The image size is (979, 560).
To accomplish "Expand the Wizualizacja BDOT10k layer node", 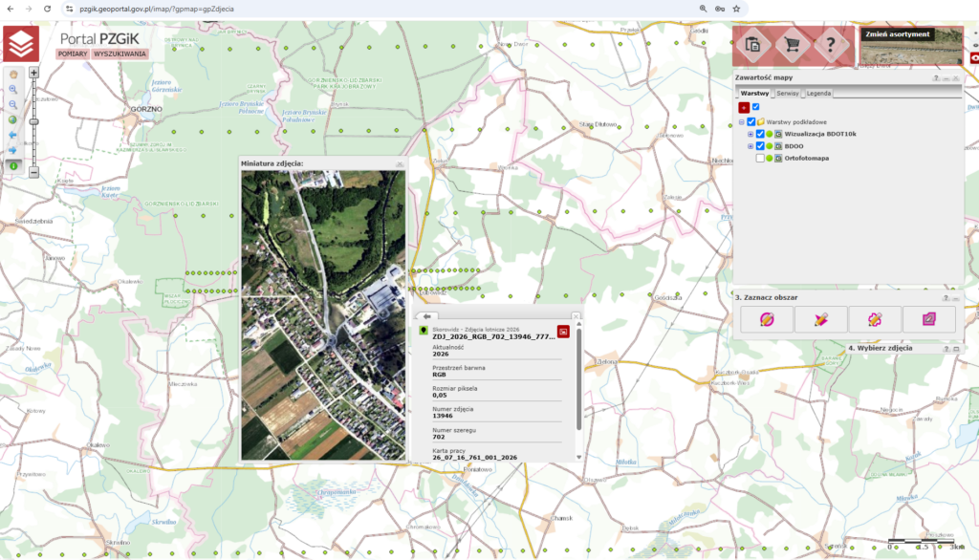I will click(x=751, y=134).
